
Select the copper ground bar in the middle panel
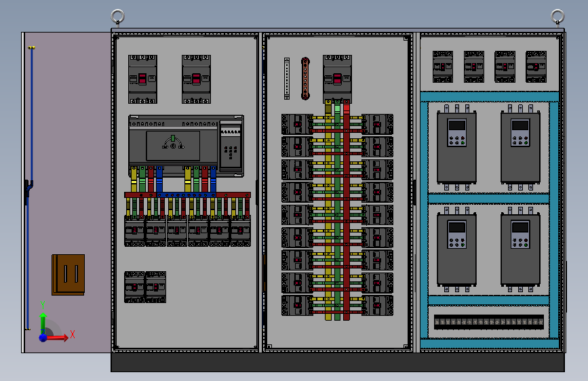305,79
